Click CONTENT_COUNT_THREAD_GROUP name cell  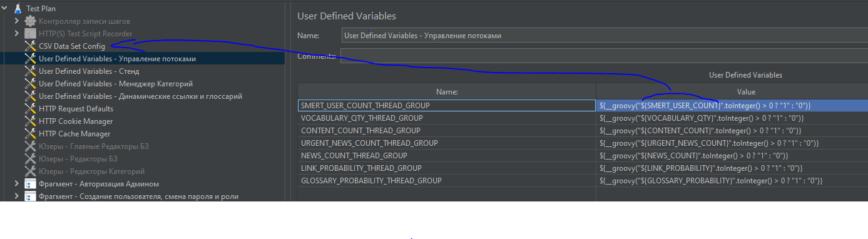tap(447, 131)
